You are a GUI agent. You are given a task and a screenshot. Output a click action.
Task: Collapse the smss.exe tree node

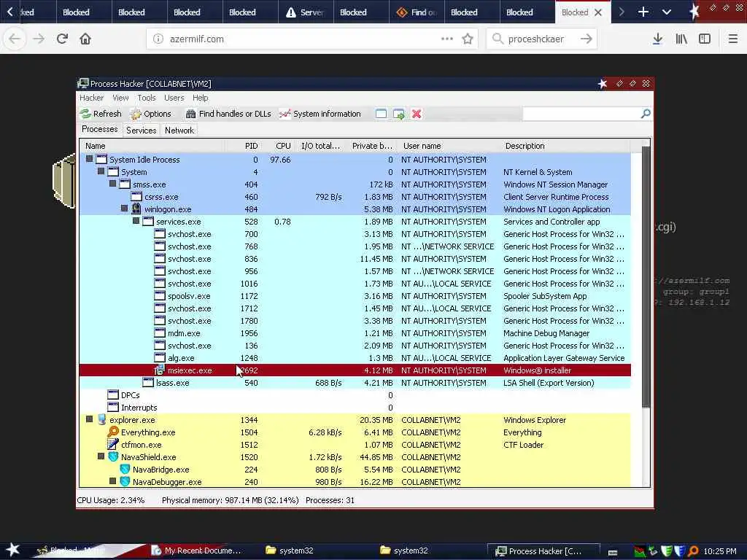click(x=113, y=184)
